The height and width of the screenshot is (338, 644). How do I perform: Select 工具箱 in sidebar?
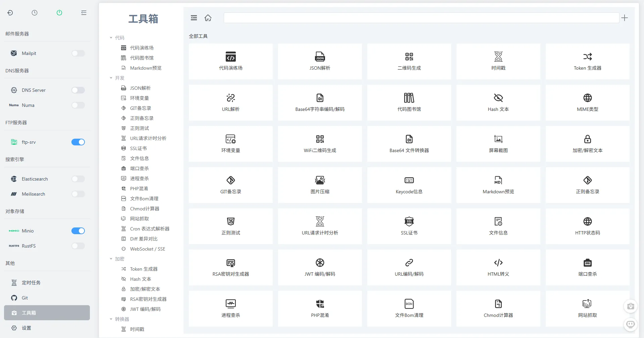click(x=47, y=313)
